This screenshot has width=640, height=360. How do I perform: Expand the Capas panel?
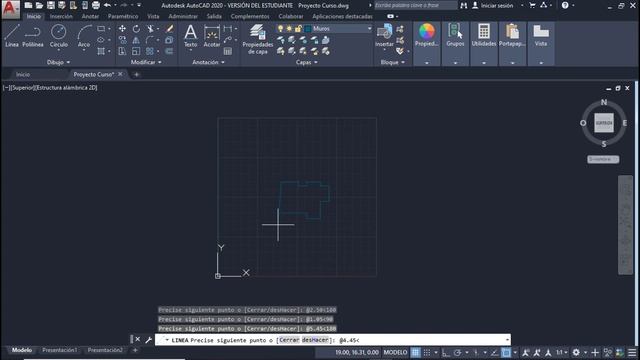(307, 62)
